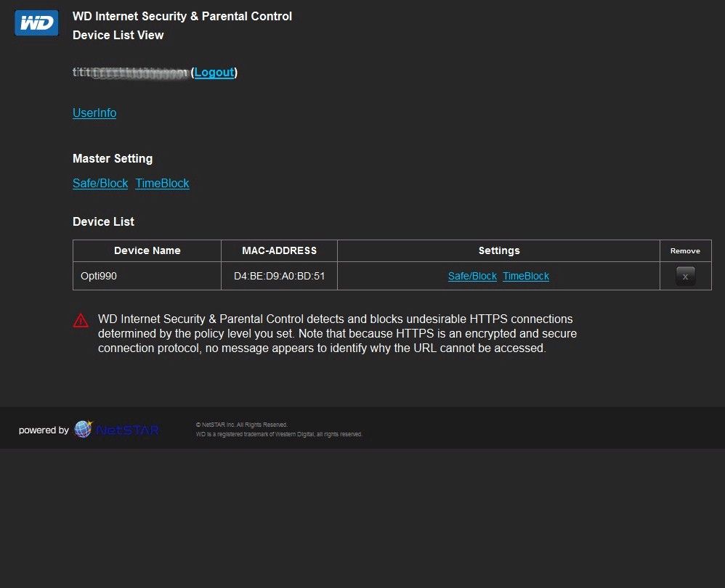Click the WD registered trademark footer line

(x=279, y=434)
